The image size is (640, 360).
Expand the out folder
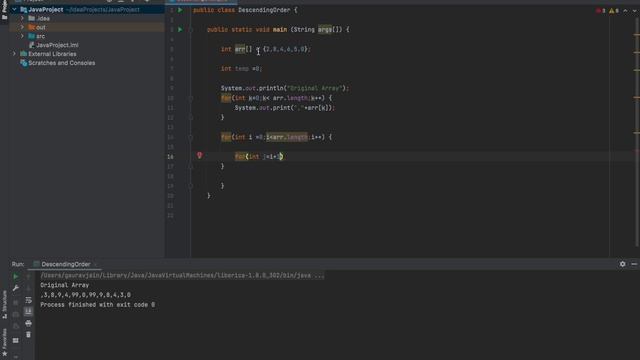point(22,27)
